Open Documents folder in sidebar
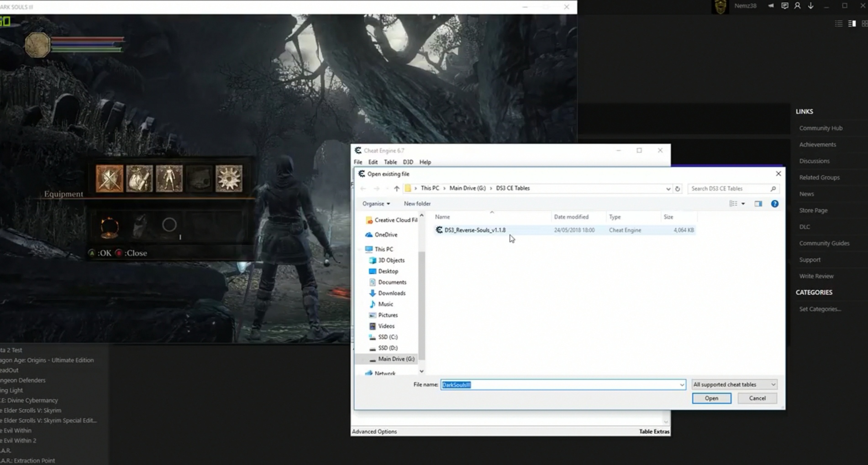Screen dimensions: 868x465 [388, 282]
